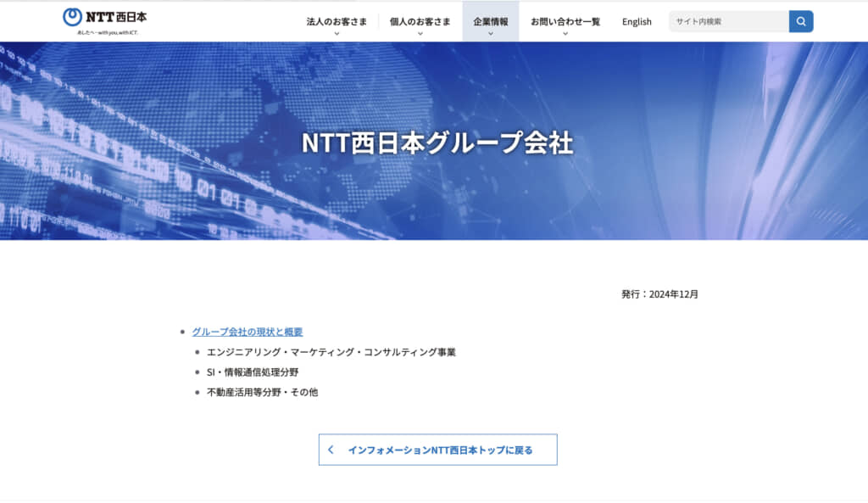Expand chevron under 個人のお客さま

click(x=420, y=34)
